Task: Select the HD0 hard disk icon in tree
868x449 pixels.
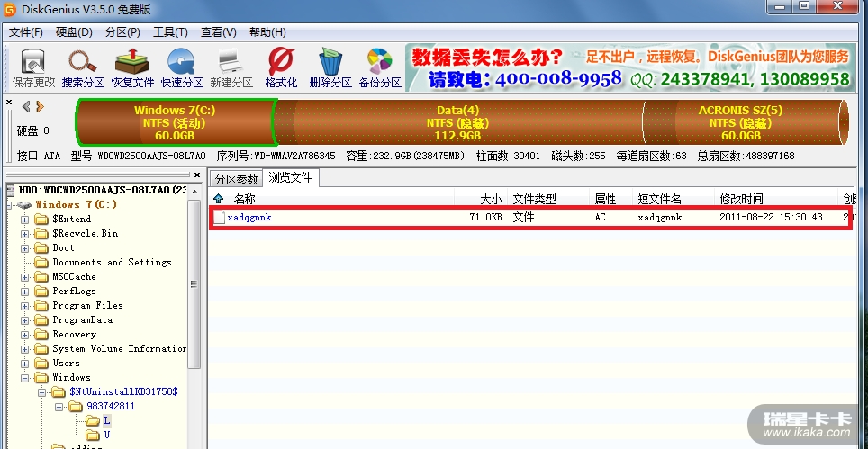Action: 11,190
